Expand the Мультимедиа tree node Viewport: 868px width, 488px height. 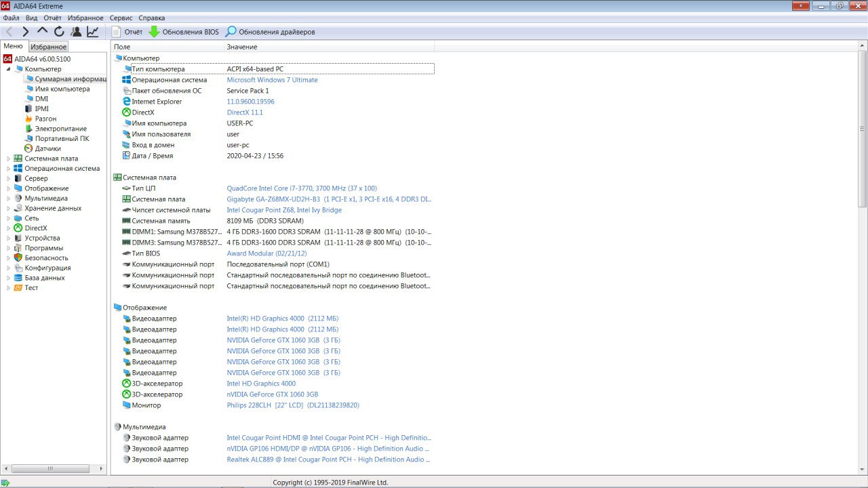[8, 199]
